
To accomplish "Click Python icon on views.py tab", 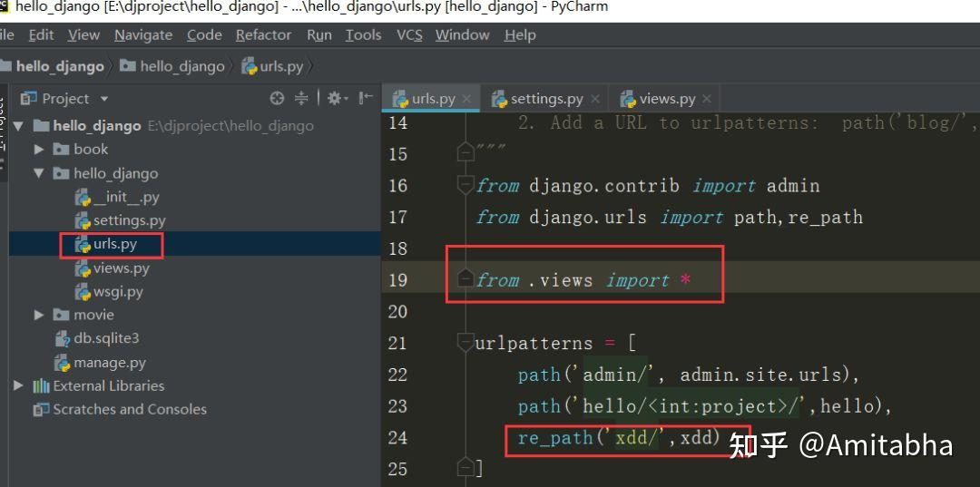I will [x=628, y=99].
